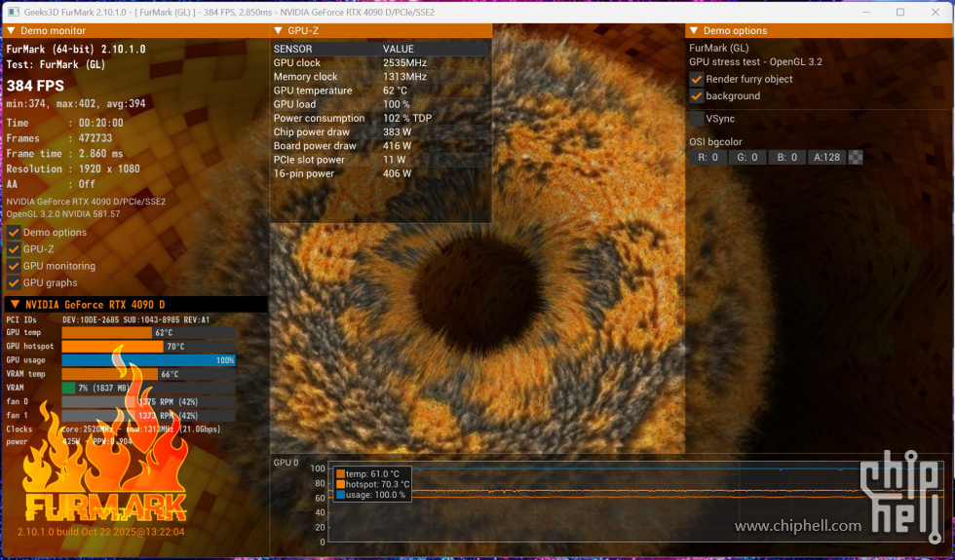Disable the background checkbox
Screen dimensions: 955x560
tap(697, 95)
